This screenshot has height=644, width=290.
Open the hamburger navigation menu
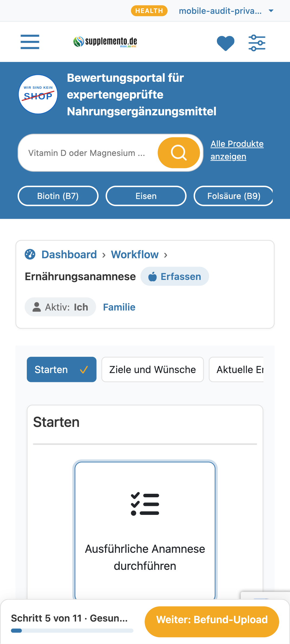click(30, 42)
